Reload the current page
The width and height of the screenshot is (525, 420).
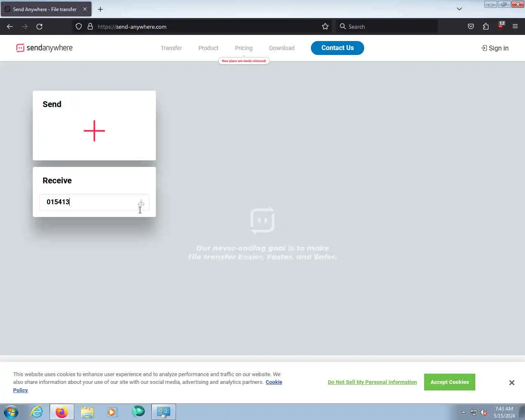coord(39,27)
